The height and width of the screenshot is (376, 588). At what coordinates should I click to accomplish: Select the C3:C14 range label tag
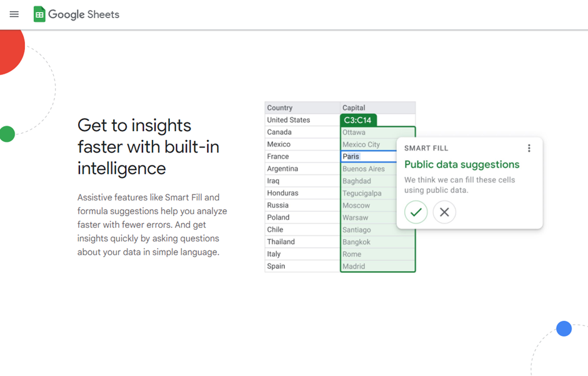point(358,120)
